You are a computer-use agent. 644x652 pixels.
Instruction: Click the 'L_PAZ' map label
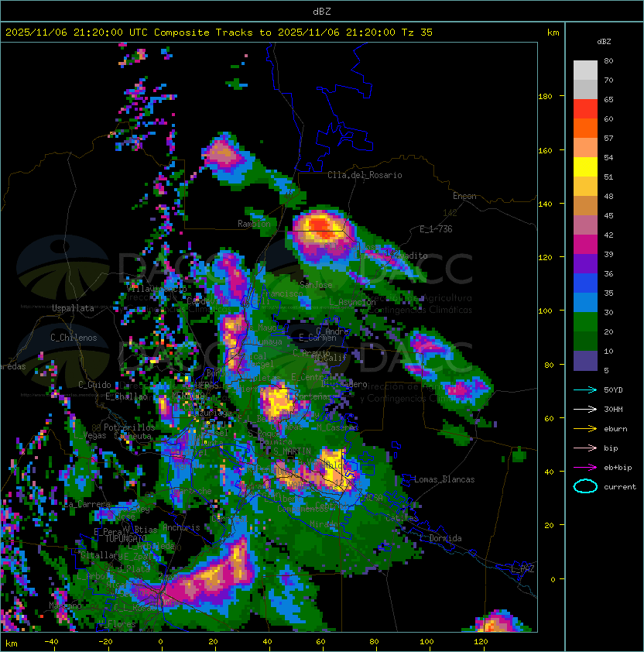coord(522,569)
